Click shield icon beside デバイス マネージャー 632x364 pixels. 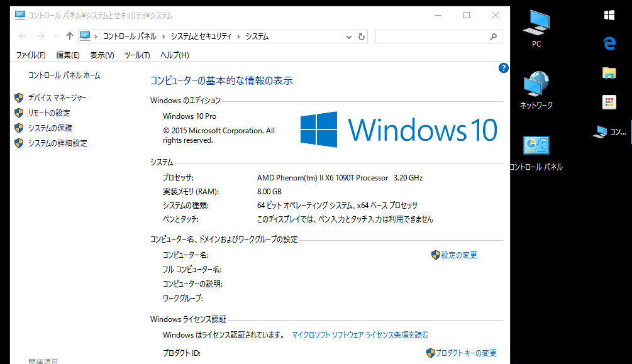click(19, 98)
